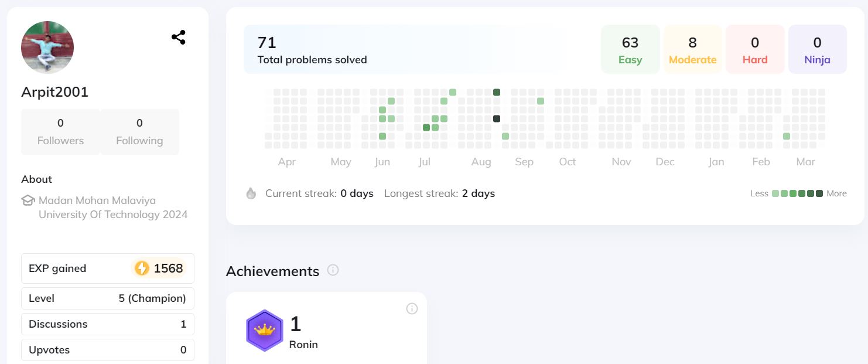This screenshot has width=868, height=364.
Task: Click the Total problems solved panel
Action: coord(404,49)
